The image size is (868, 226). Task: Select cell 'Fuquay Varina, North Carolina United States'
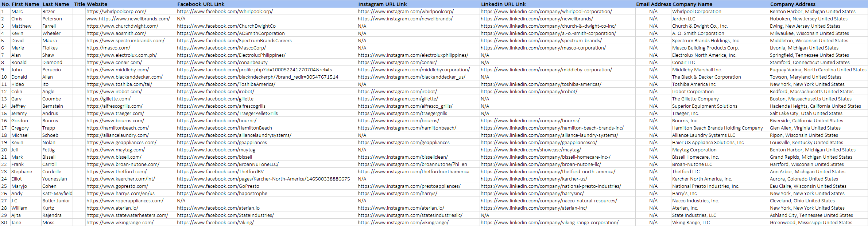pos(818,70)
